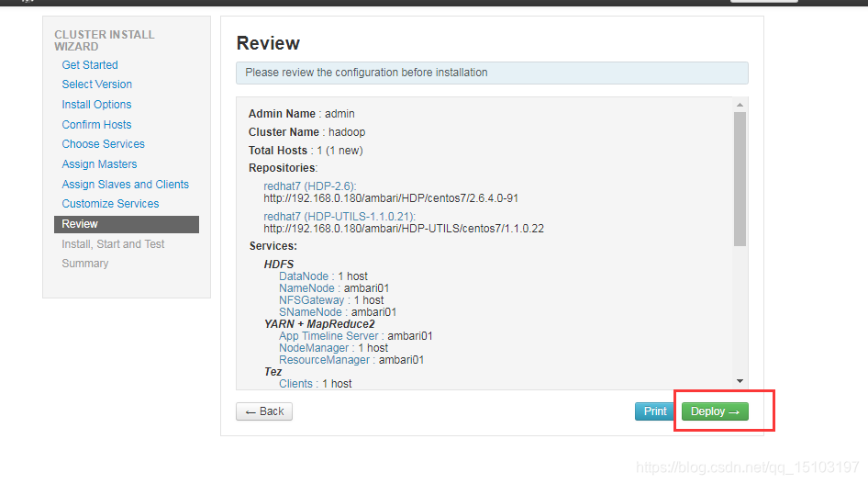This screenshot has width=868, height=484.
Task: Click the Cluster Install Wizard title
Action: coord(105,40)
